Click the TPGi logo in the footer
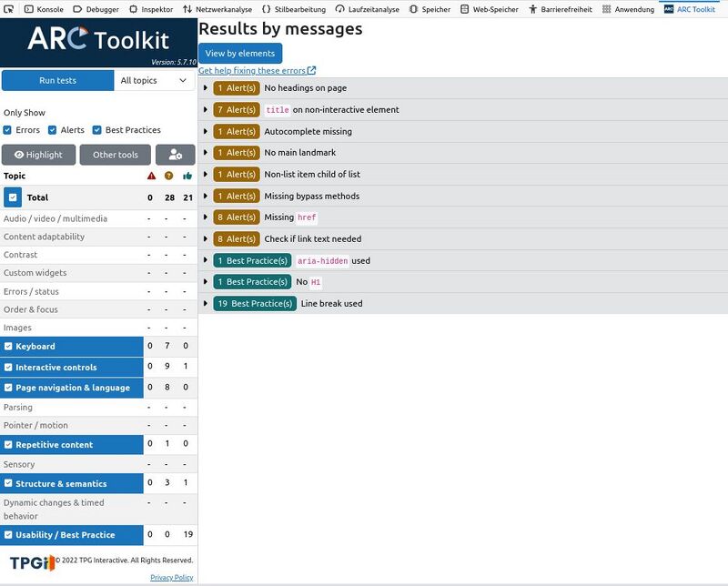The image size is (728, 586). (x=32, y=562)
